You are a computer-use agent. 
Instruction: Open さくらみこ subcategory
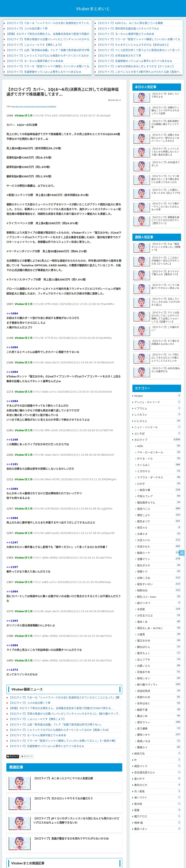(x=158, y=465)
